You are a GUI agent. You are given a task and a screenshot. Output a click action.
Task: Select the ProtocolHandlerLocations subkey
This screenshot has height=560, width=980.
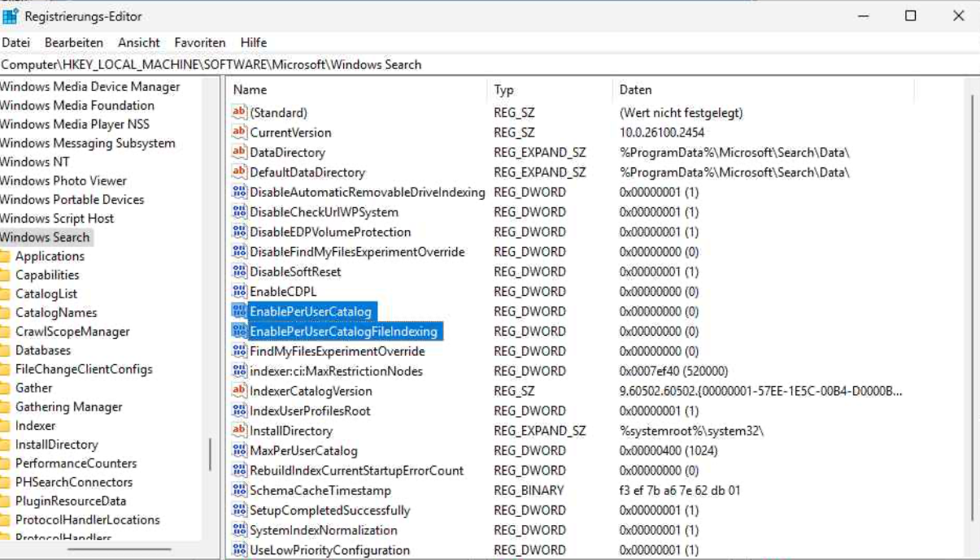[x=88, y=520]
